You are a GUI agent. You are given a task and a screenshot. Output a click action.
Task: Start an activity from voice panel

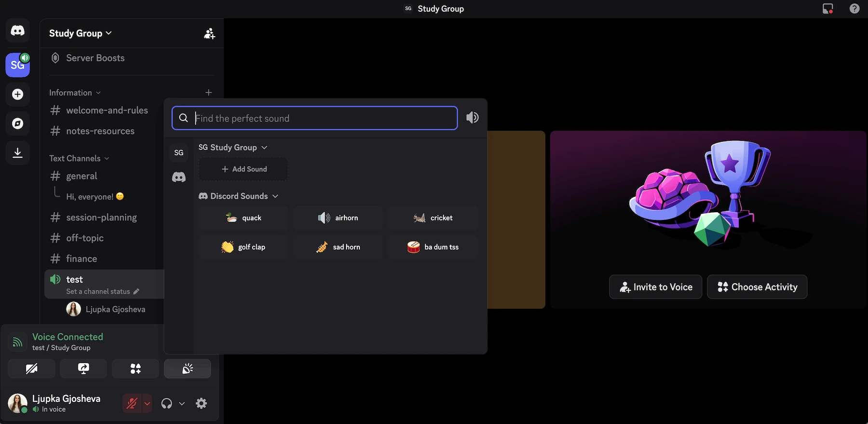point(136,369)
